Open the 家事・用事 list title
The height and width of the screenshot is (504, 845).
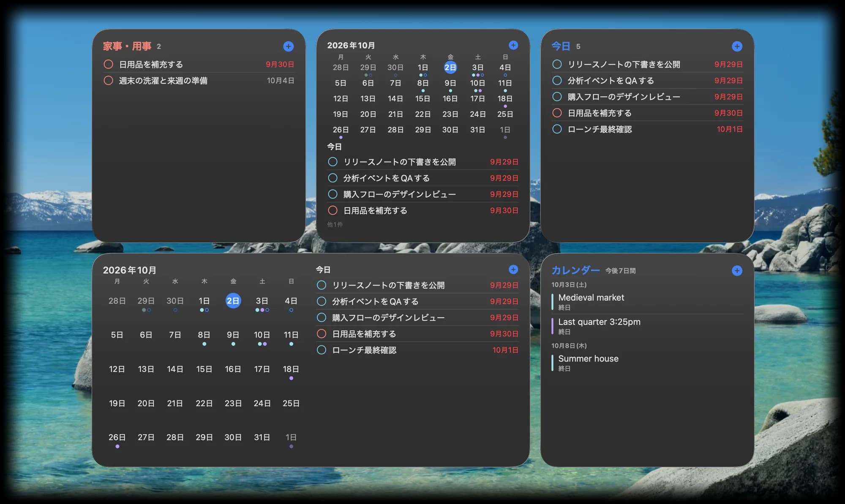pyautogui.click(x=127, y=46)
